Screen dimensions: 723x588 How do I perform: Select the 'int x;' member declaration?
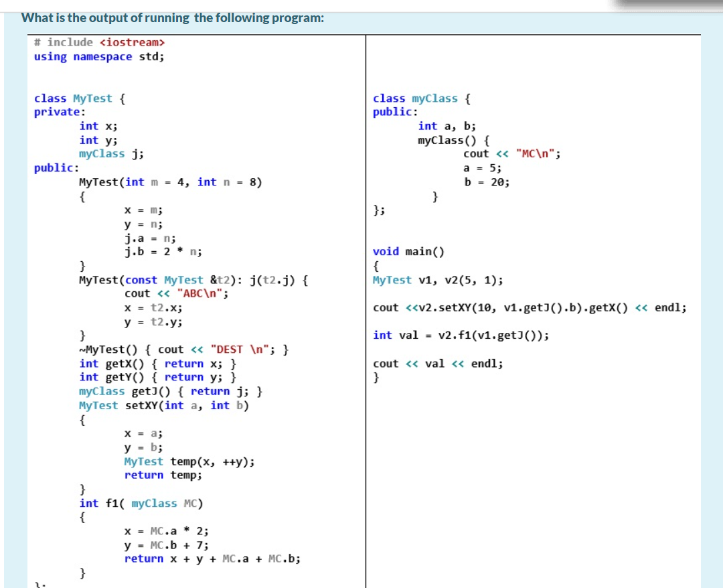pos(98,127)
